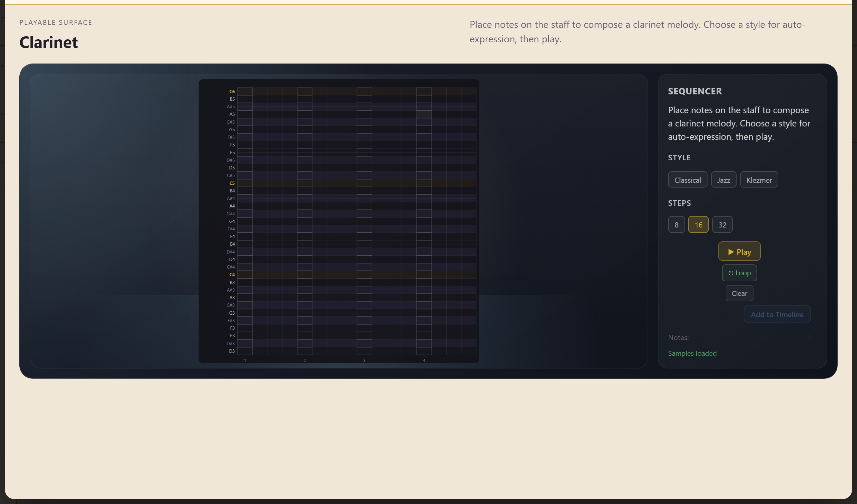Toggle Loop playback
The image size is (857, 504).
(x=739, y=273)
